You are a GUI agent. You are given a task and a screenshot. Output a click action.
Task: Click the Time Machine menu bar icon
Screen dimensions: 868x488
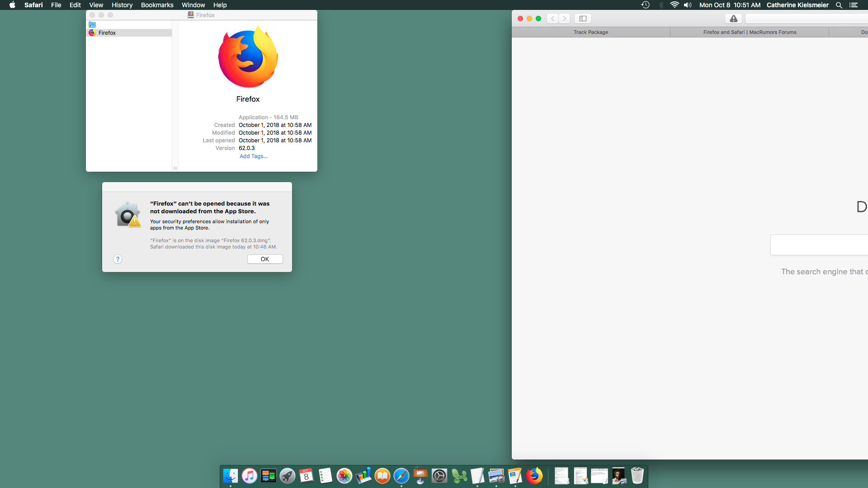coord(645,5)
